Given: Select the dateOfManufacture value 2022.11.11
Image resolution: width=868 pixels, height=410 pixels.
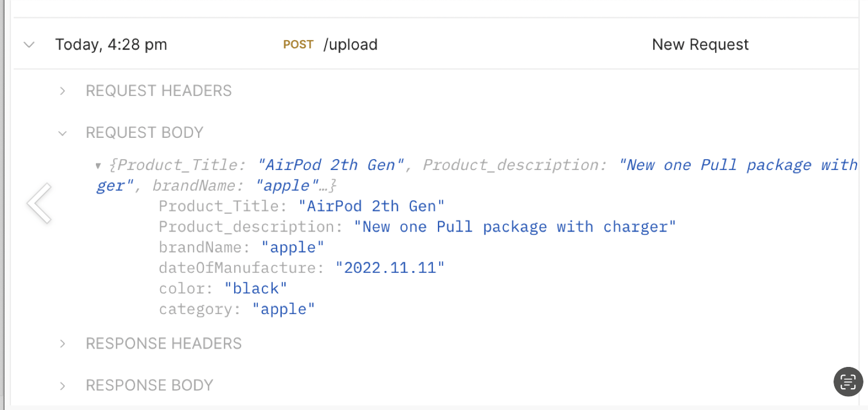Looking at the screenshot, I should coord(390,268).
